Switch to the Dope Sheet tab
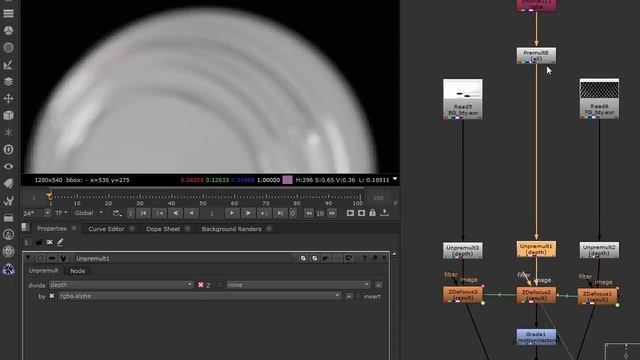The image size is (640, 360). 163,229
